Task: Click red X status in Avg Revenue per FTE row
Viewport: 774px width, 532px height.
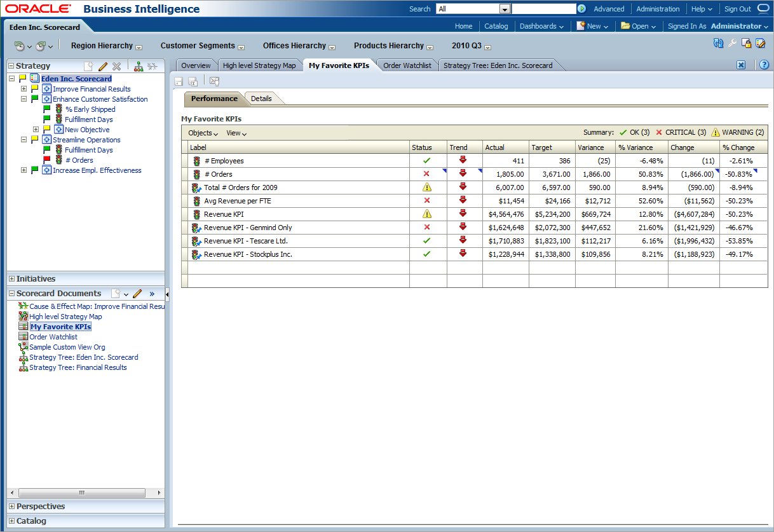Action: (426, 201)
